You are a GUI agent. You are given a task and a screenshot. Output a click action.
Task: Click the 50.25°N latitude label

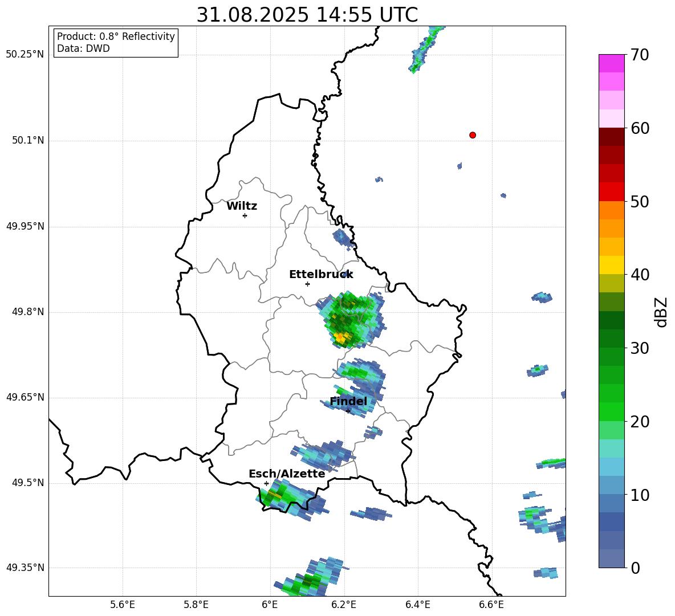tap(25, 55)
